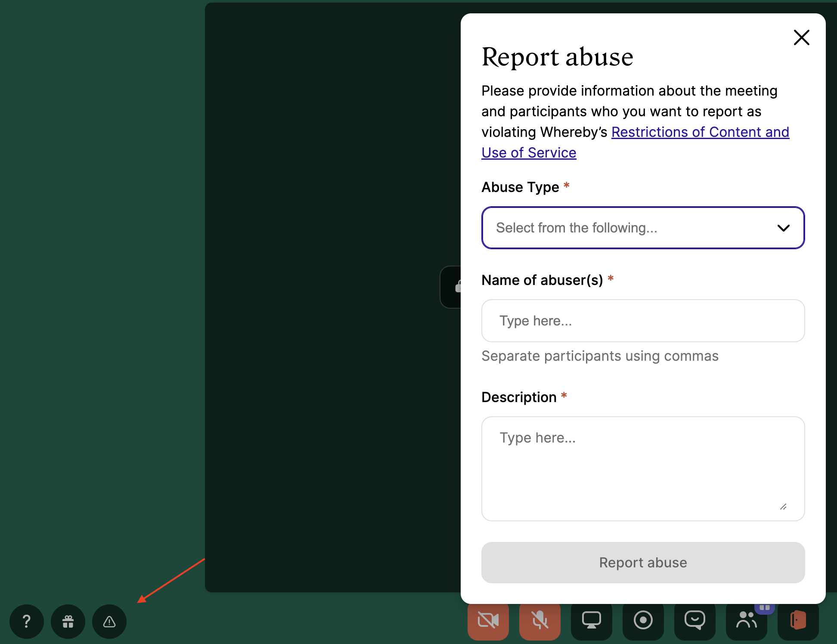Focus the Name of abuser(s) field

point(643,321)
